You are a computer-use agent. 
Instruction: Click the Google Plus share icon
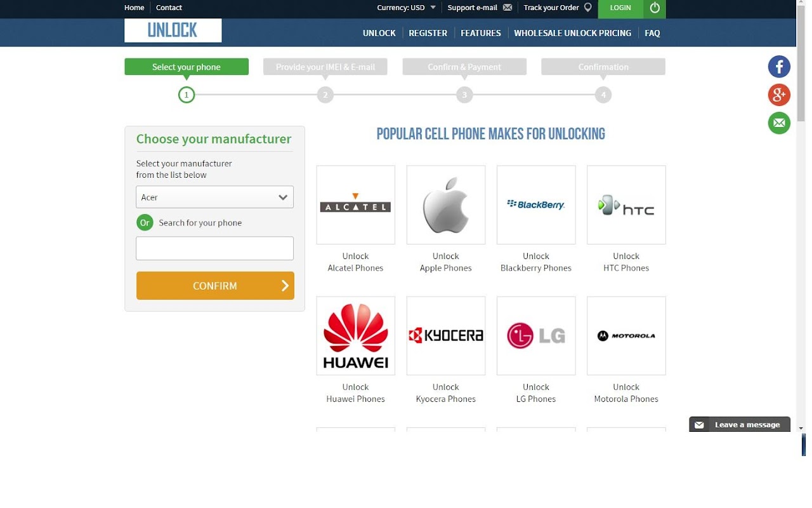pyautogui.click(x=779, y=95)
